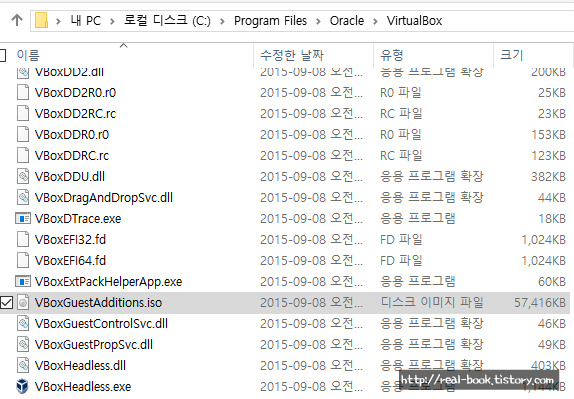Click the 382KB size of VBoxDDU.dll
Image resolution: width=574 pixels, height=399 pixels.
coord(549,176)
